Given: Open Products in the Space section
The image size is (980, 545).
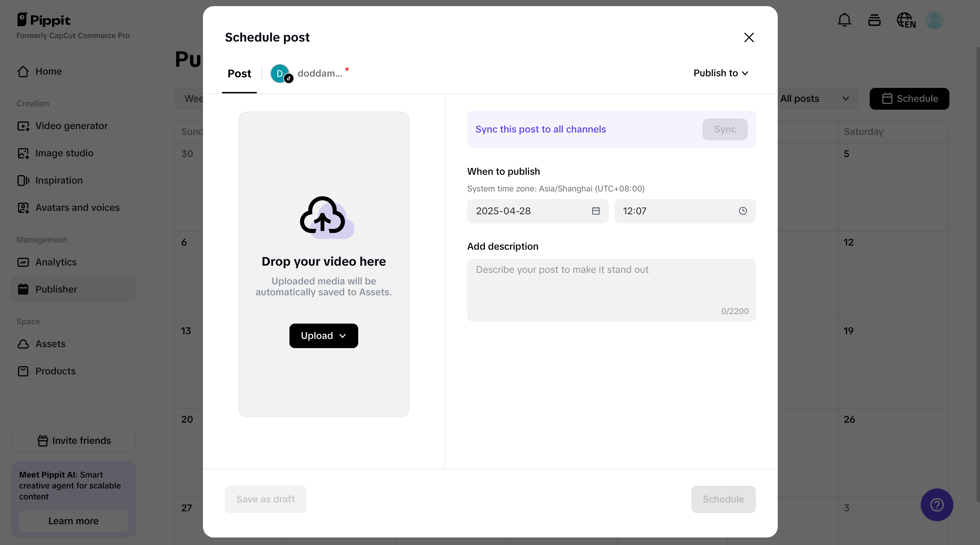Looking at the screenshot, I should click(56, 371).
